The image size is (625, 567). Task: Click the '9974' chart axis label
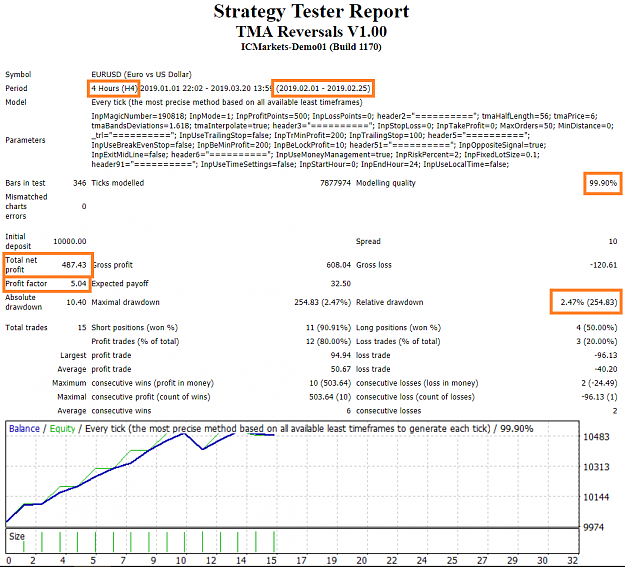(x=594, y=527)
